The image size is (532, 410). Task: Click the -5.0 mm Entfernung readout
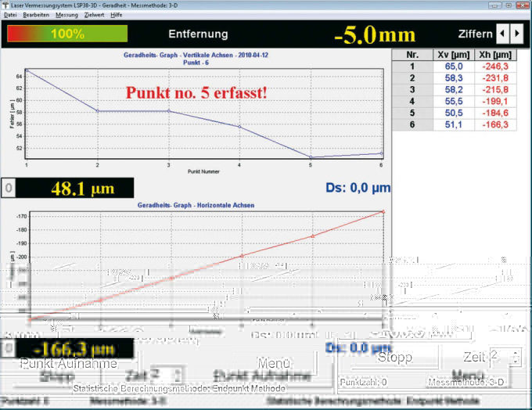[x=375, y=36]
